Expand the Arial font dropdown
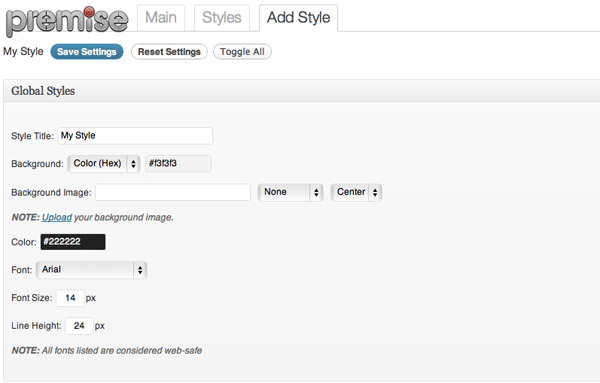The width and height of the screenshot is (600, 383). 92,270
